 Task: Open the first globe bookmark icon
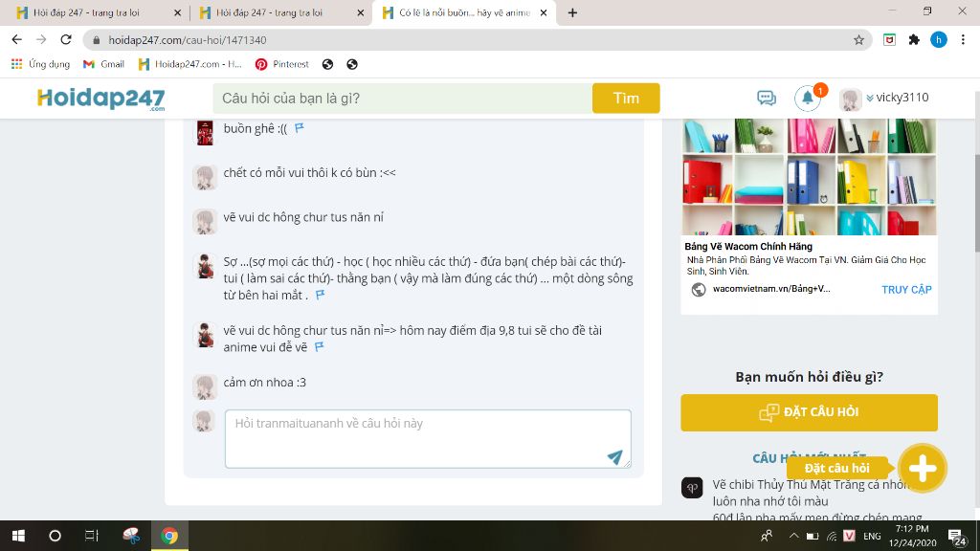point(327,64)
